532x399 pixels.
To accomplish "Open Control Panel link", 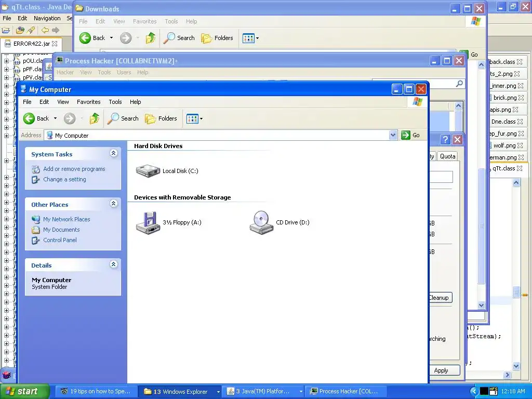I will coord(60,240).
